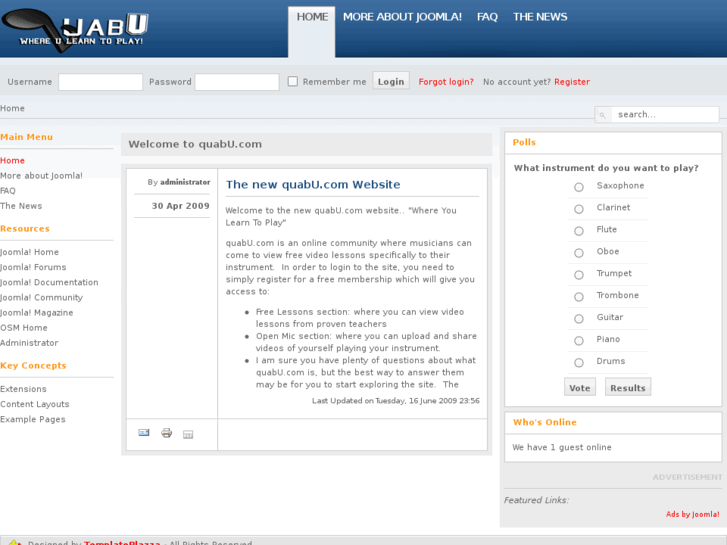727x545 pixels.
Task: Pick the Trumpet radio button
Action: coord(579,275)
